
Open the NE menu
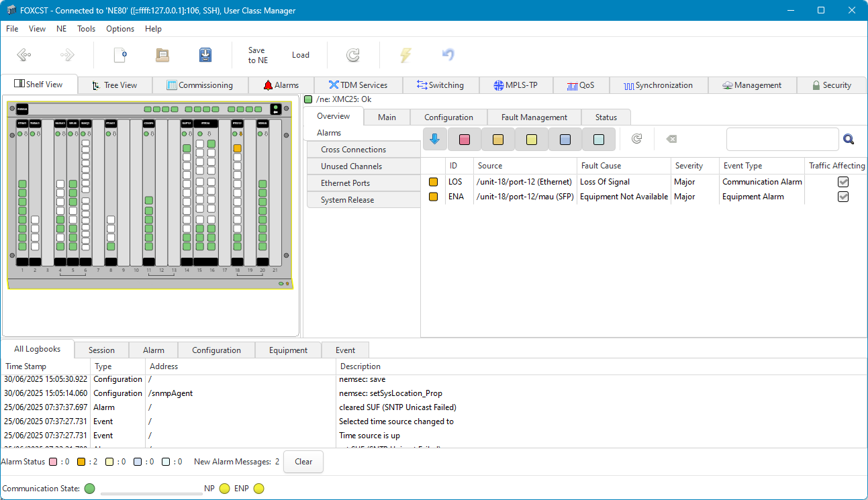[x=62, y=29]
